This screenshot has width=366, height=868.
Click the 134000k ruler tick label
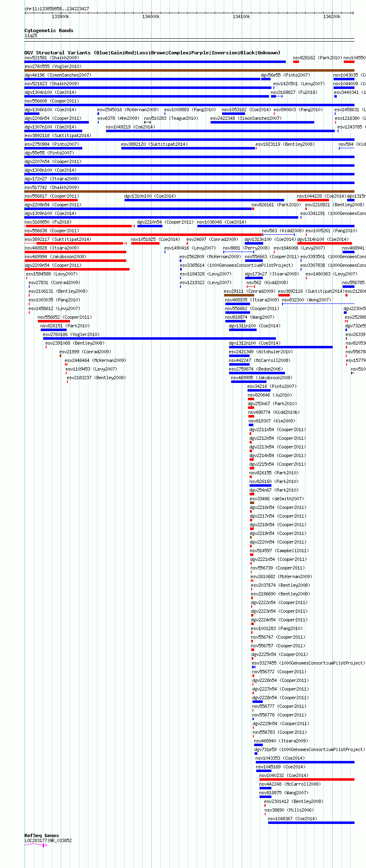point(151,16)
